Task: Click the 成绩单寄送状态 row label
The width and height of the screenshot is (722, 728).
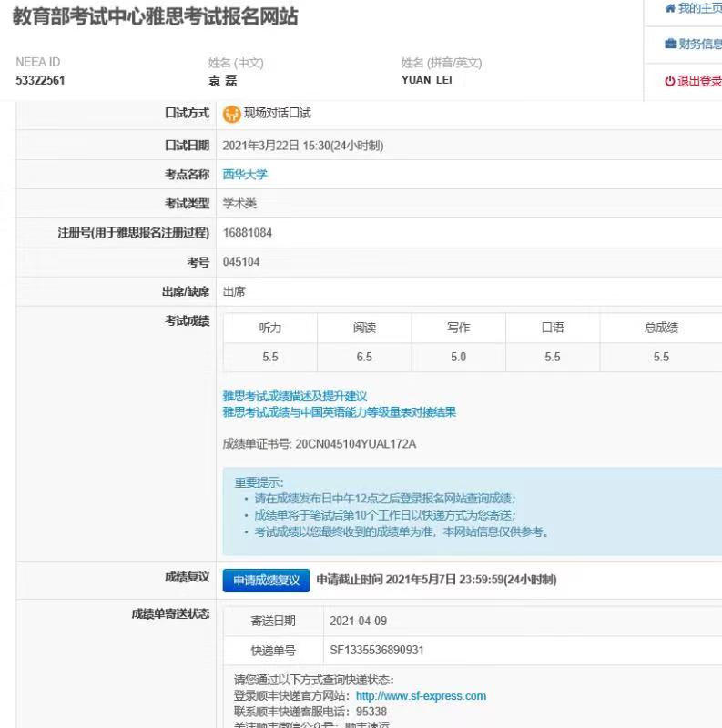Action: click(x=170, y=614)
